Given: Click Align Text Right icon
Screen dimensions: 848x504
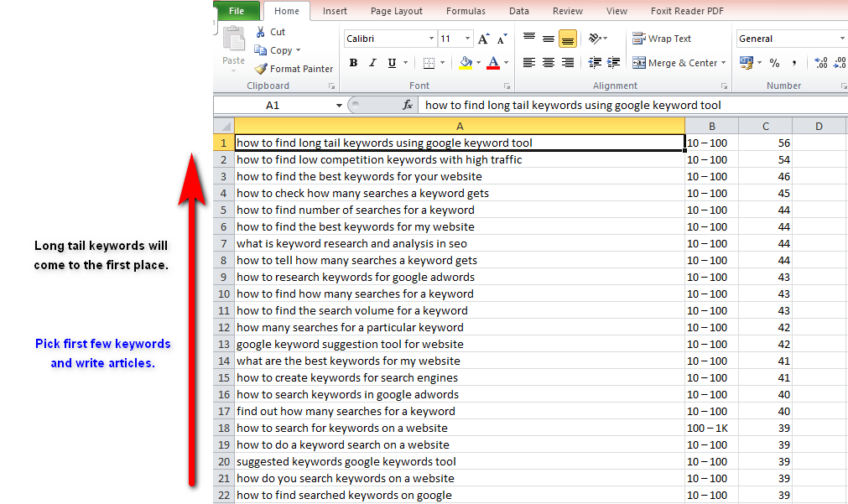Looking at the screenshot, I should point(567,63).
